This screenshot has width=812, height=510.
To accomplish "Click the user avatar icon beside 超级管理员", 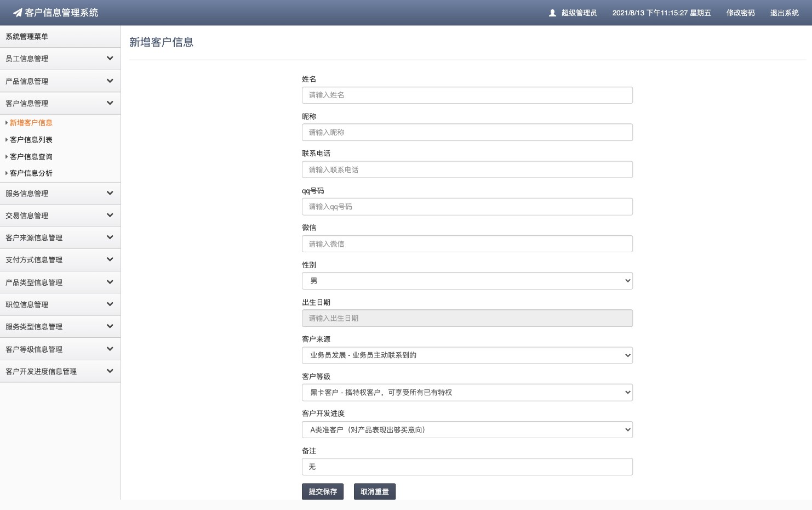I will coord(552,13).
